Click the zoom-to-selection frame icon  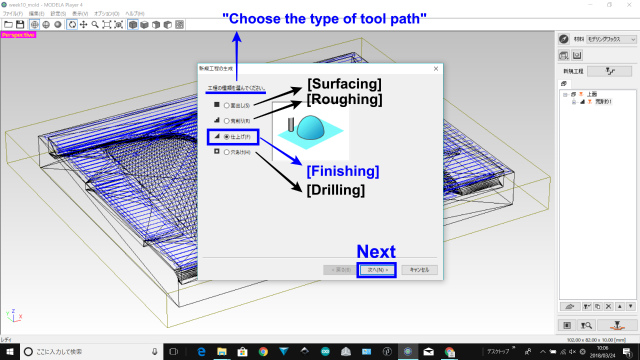[x=118, y=24]
